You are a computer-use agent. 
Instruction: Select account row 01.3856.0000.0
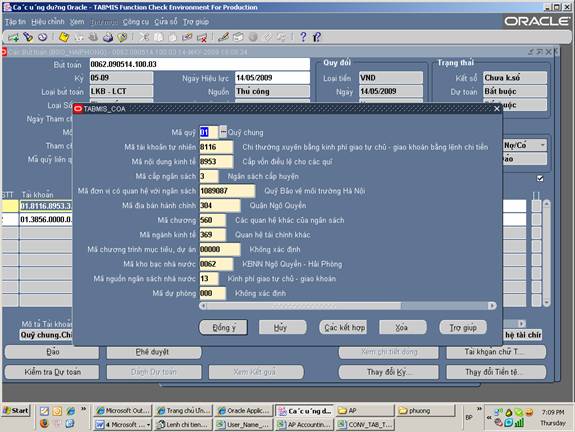46,219
